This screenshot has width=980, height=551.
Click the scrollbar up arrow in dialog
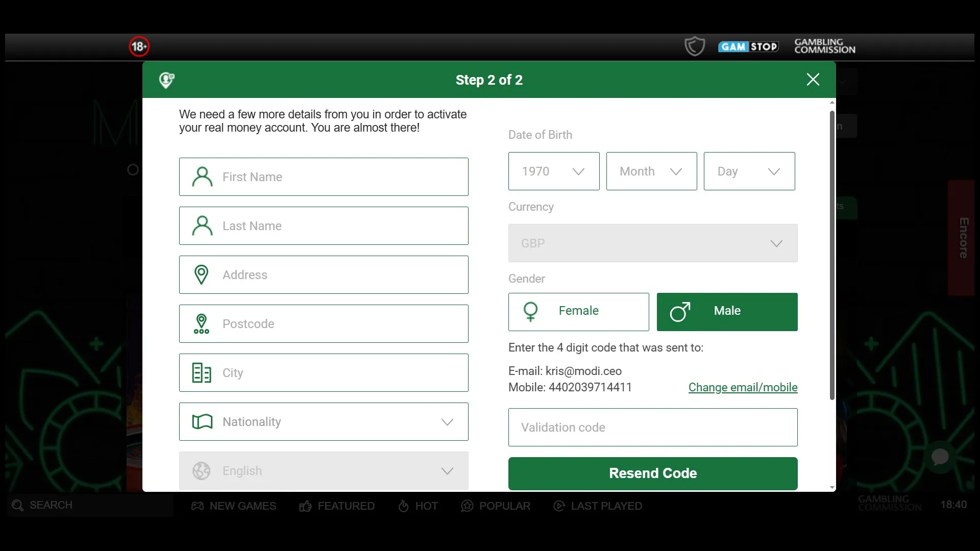point(832,103)
